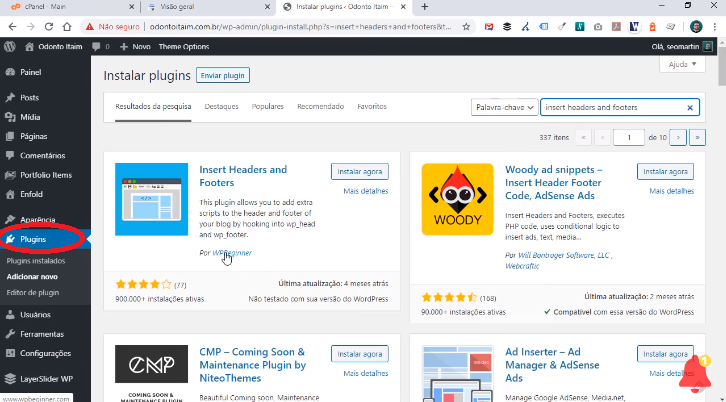The width and height of the screenshot is (726, 402).
Task: Open the WordPress logo menu
Action: (10, 46)
